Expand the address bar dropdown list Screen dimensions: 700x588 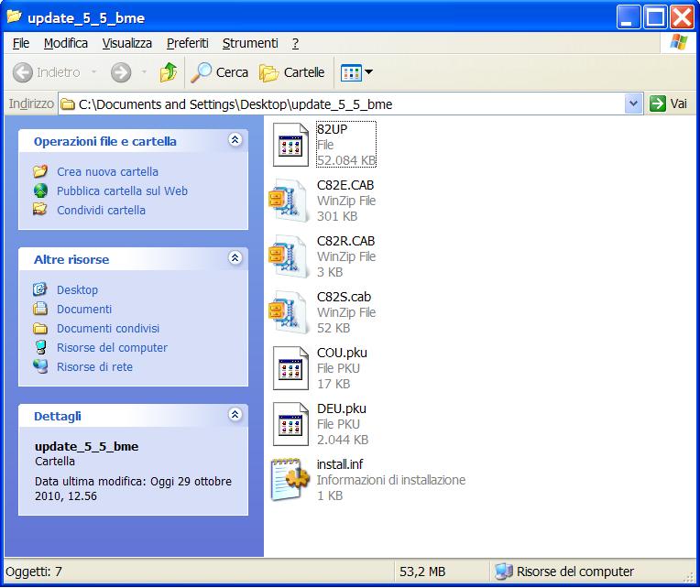pyautogui.click(x=633, y=104)
